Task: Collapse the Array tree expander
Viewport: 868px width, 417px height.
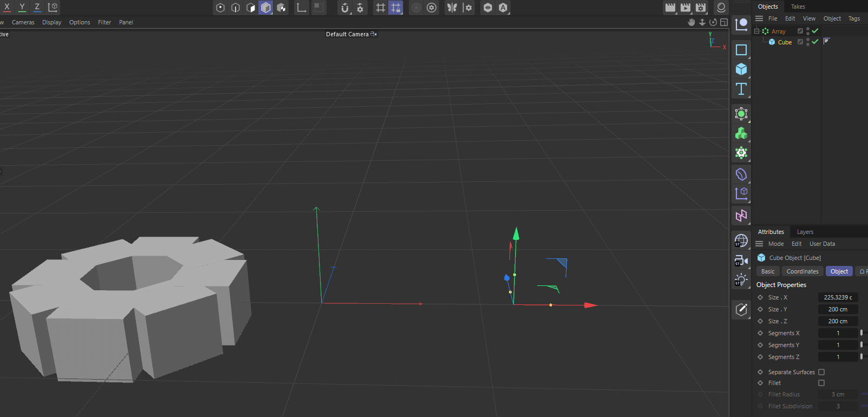Action: pos(757,31)
